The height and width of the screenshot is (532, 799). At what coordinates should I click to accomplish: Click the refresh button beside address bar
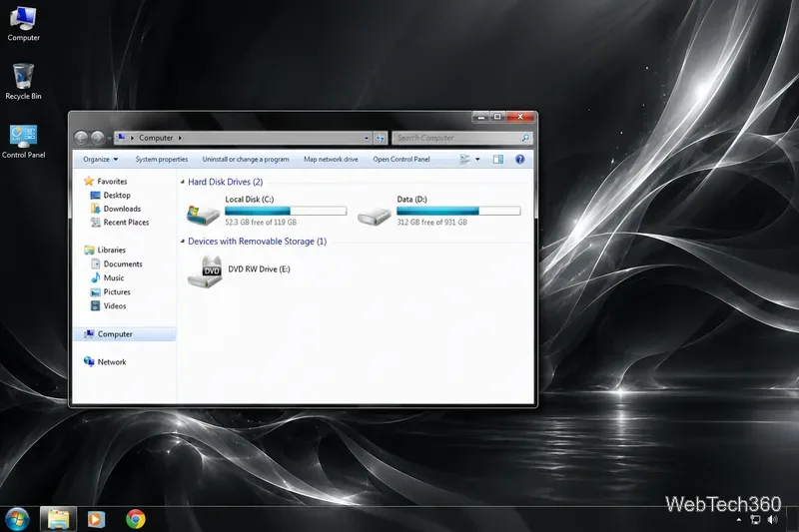point(381,138)
